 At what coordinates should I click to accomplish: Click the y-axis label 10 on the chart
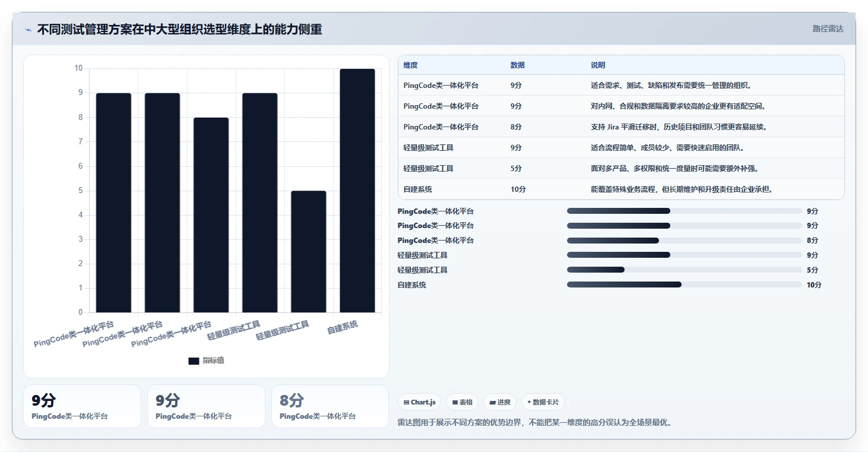tap(78, 68)
